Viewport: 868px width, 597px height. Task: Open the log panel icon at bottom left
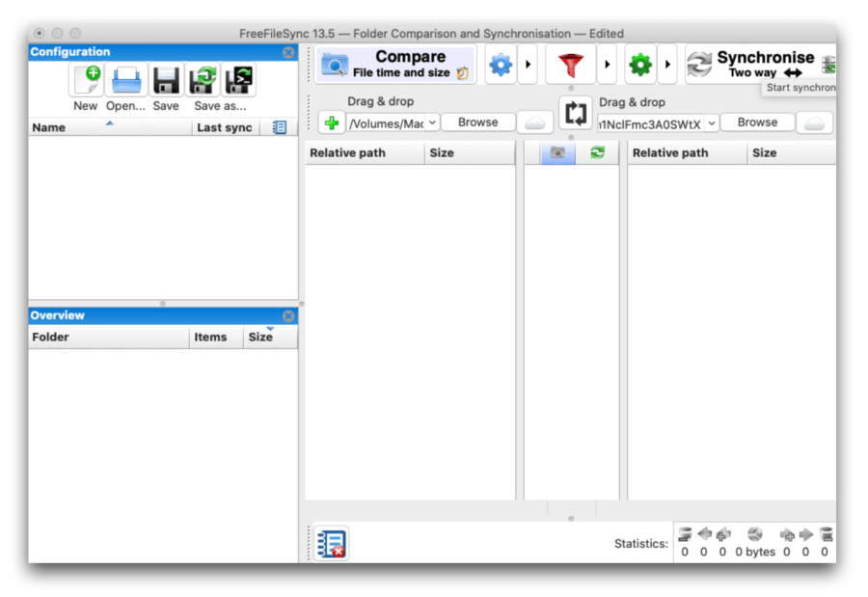point(331,542)
